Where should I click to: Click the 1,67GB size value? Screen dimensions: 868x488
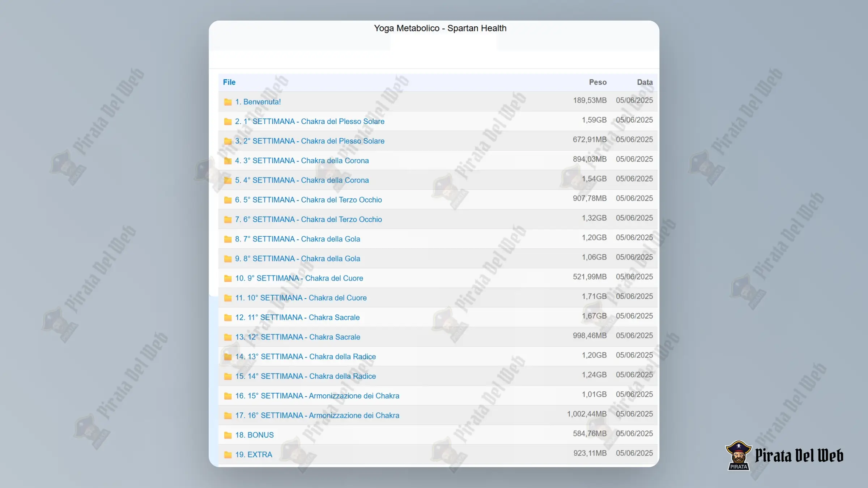pos(594,316)
